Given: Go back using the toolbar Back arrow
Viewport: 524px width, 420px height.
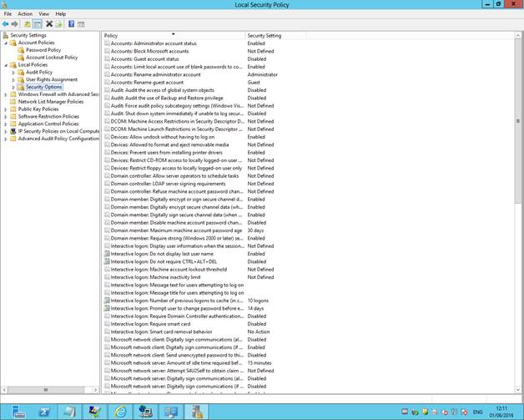Looking at the screenshot, I should point(5,23).
